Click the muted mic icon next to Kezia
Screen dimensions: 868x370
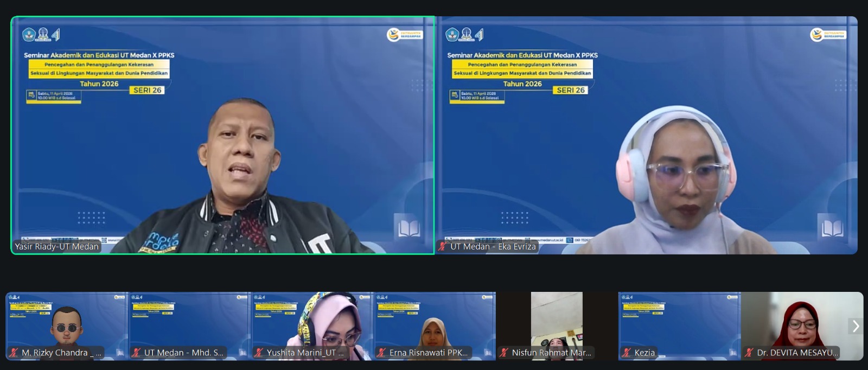pos(627,353)
